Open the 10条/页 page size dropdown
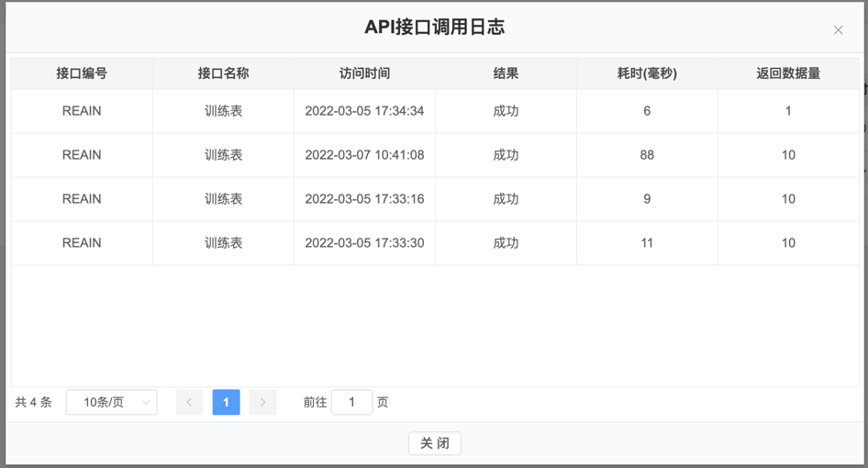This screenshot has height=468, width=868. [x=112, y=402]
